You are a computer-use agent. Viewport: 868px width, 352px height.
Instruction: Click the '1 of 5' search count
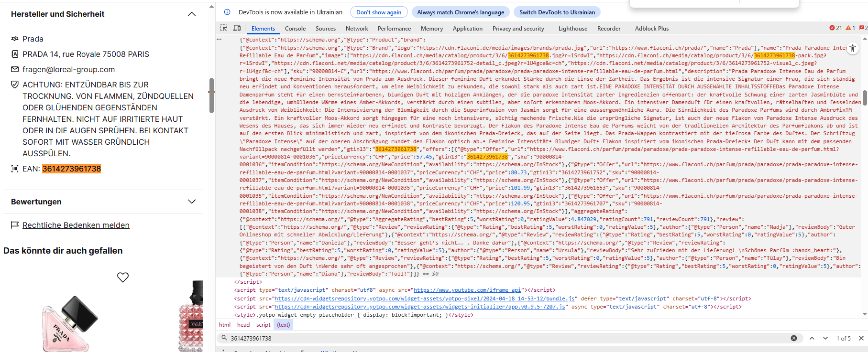coord(844,338)
